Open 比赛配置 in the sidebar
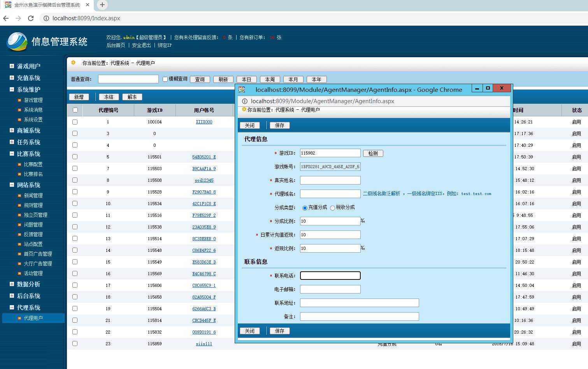Screen dimensions: 588x369 pyautogui.click(x=33, y=164)
